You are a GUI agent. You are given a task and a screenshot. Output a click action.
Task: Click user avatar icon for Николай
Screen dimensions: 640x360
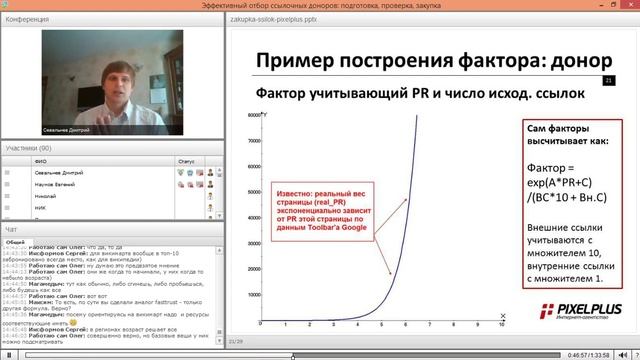[x=210, y=196]
